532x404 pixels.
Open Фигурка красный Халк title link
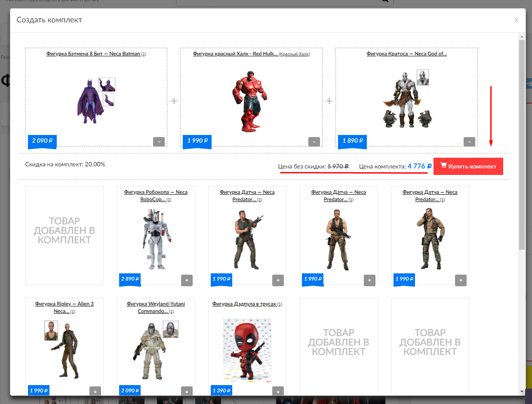[235, 54]
